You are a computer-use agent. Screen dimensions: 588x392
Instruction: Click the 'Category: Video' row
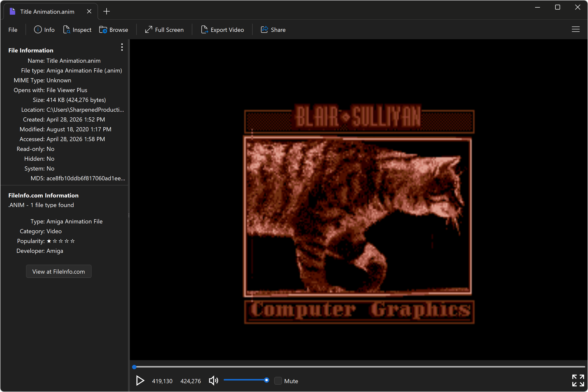41,231
